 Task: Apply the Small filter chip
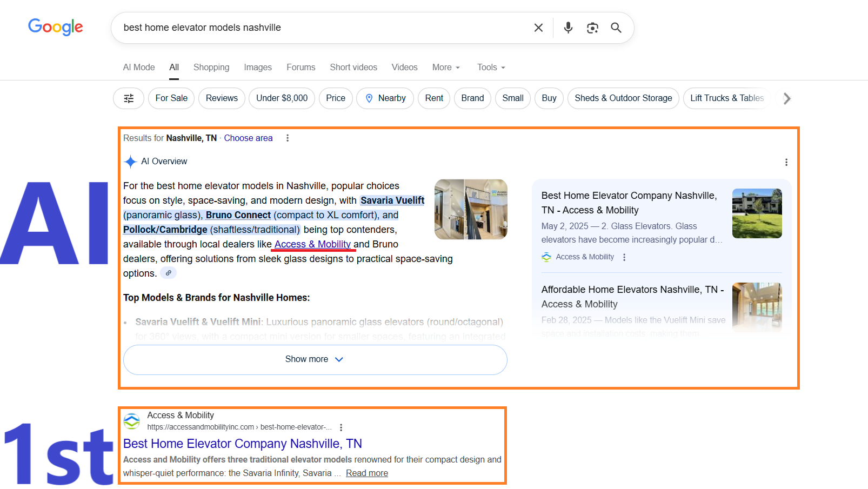[513, 98]
